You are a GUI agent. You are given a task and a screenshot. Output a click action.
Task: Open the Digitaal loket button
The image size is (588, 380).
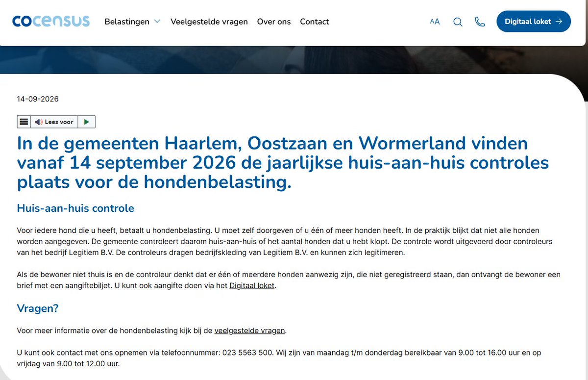point(534,22)
